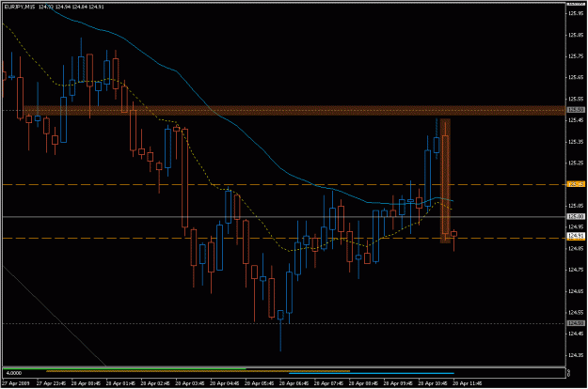Click the latest small red candle at 11:45

[x=453, y=234]
